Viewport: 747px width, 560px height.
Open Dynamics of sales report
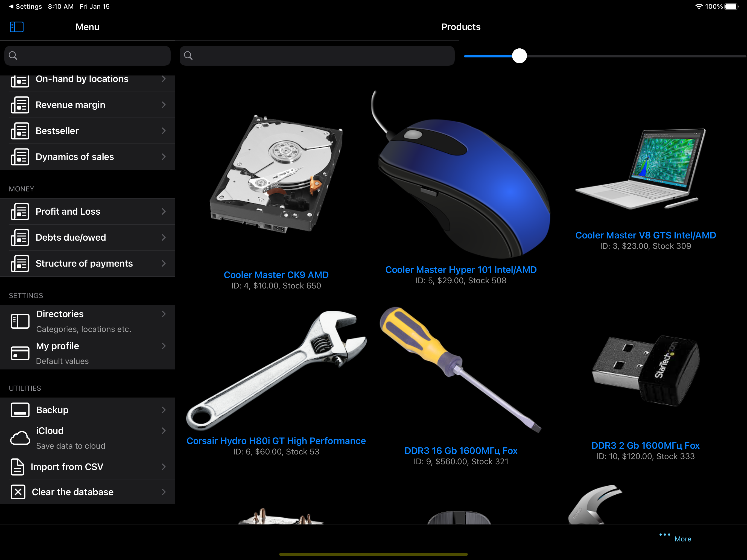point(75,157)
